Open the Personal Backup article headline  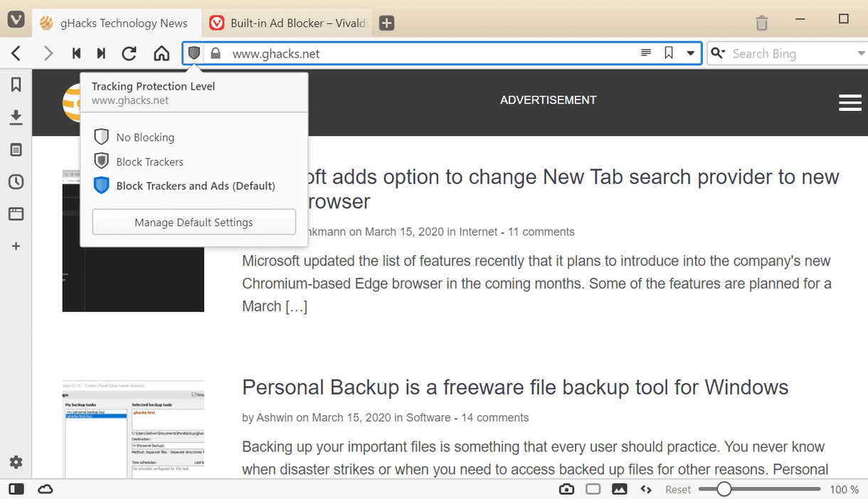pyautogui.click(x=515, y=387)
